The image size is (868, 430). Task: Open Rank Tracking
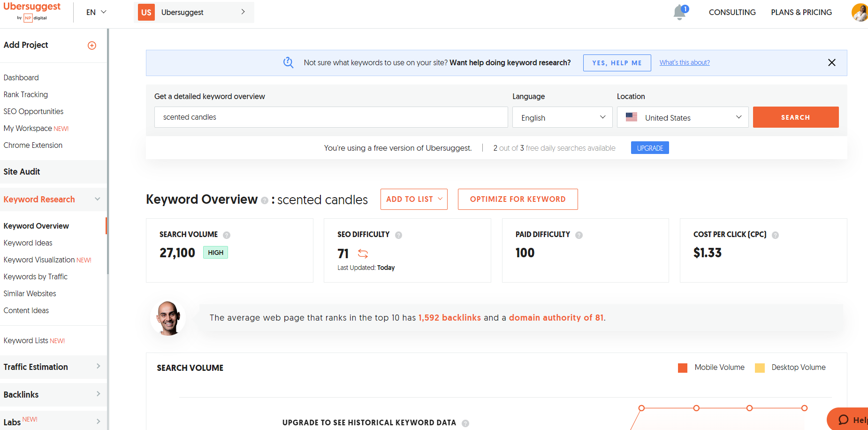(x=26, y=94)
